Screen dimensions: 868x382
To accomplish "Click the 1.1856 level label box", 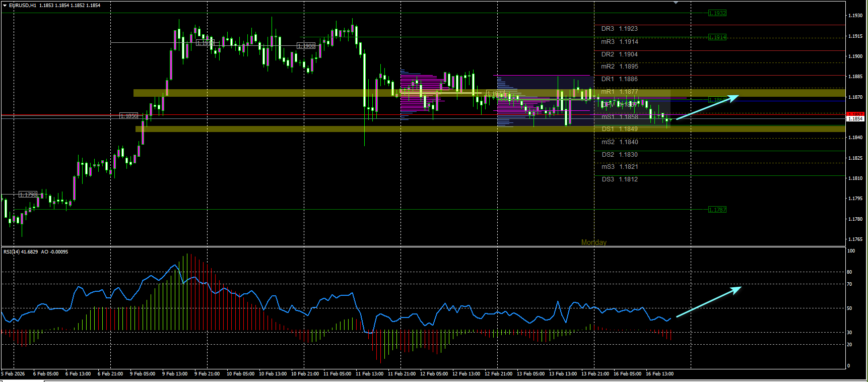I will click(128, 116).
